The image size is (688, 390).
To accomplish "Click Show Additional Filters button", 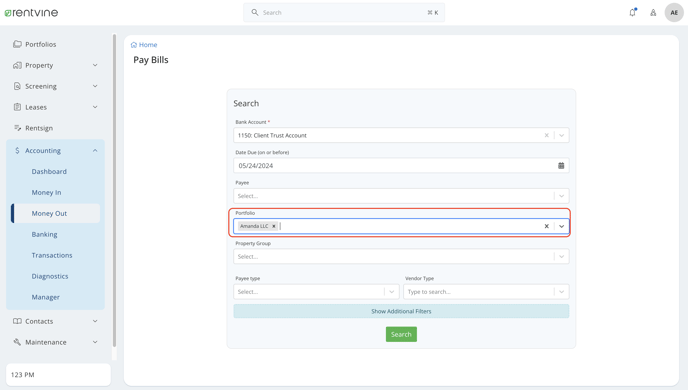I will coord(401,311).
